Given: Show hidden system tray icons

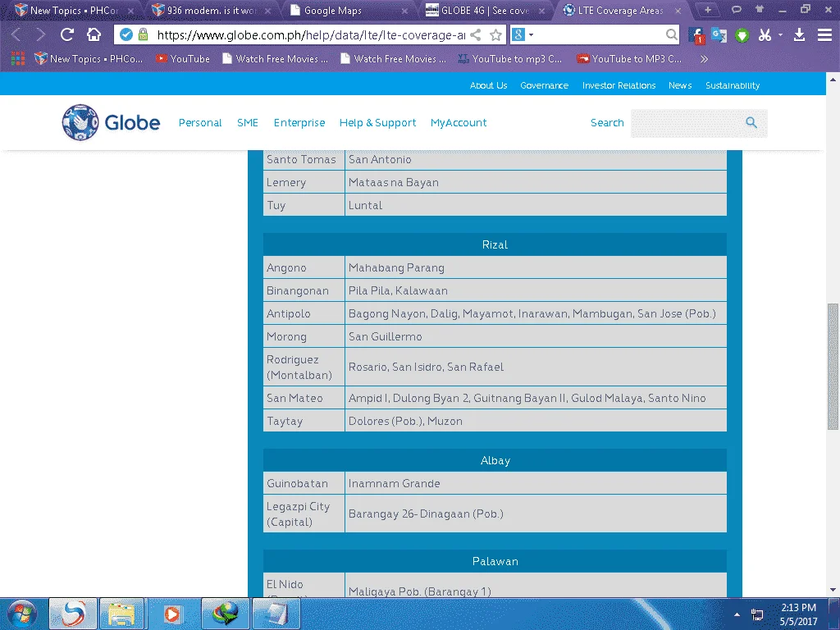Looking at the screenshot, I should 737,614.
